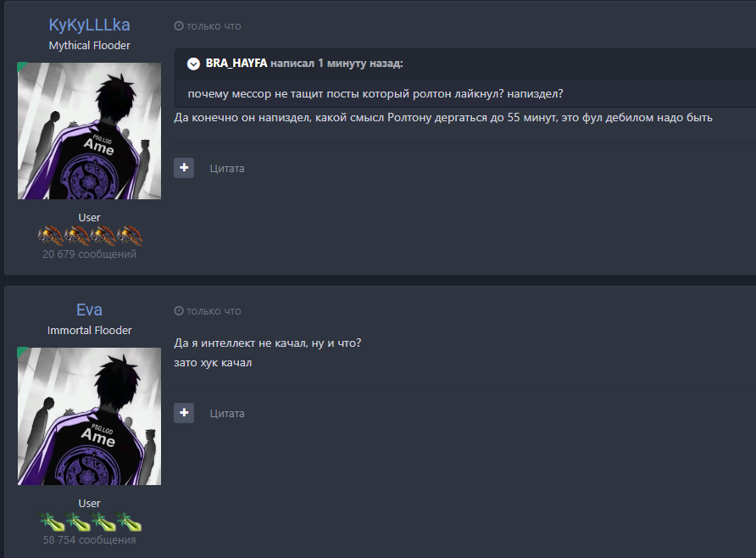Click the quoted text about мессор and ролтон
Viewport: 756px width, 558px height.
pyautogui.click(x=375, y=93)
